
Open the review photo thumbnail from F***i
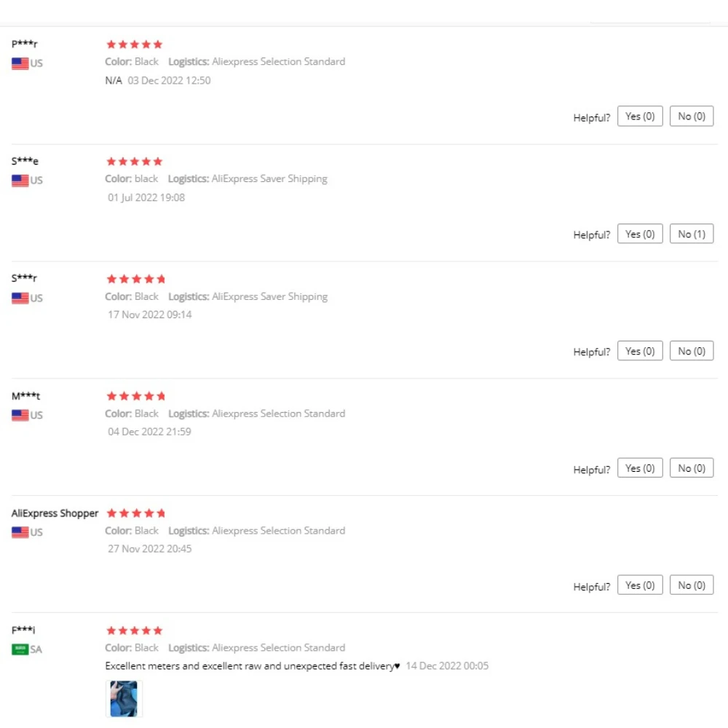tap(124, 699)
